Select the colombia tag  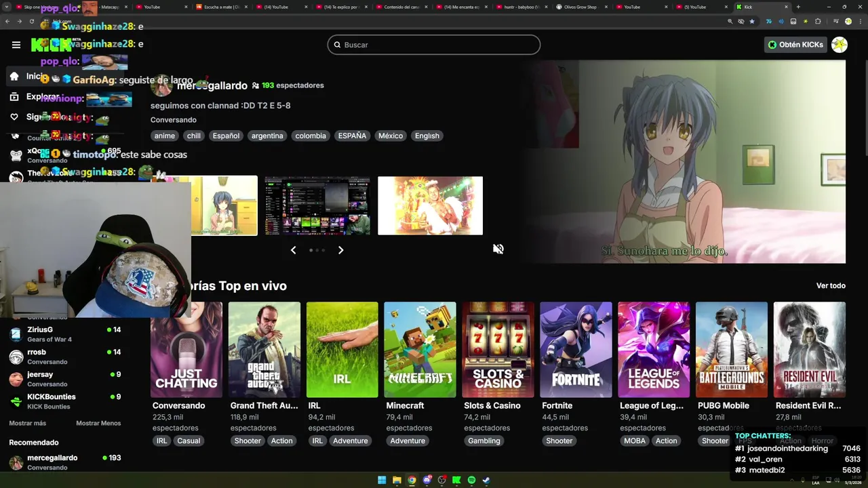click(311, 136)
